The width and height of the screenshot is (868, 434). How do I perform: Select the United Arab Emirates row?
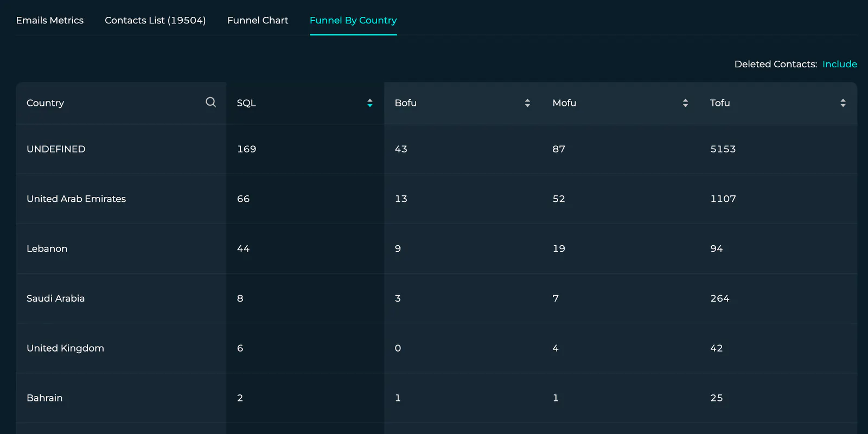pos(436,199)
